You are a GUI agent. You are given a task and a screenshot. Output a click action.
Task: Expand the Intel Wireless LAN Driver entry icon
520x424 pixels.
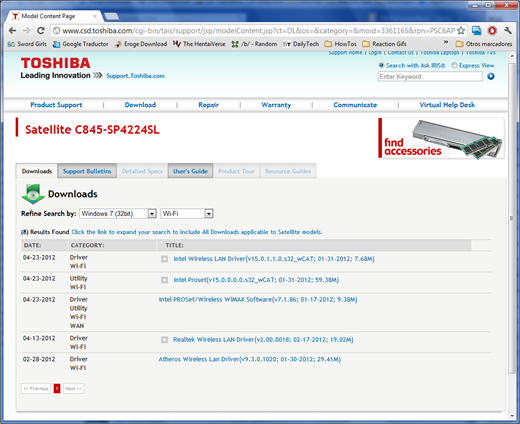[164, 259]
